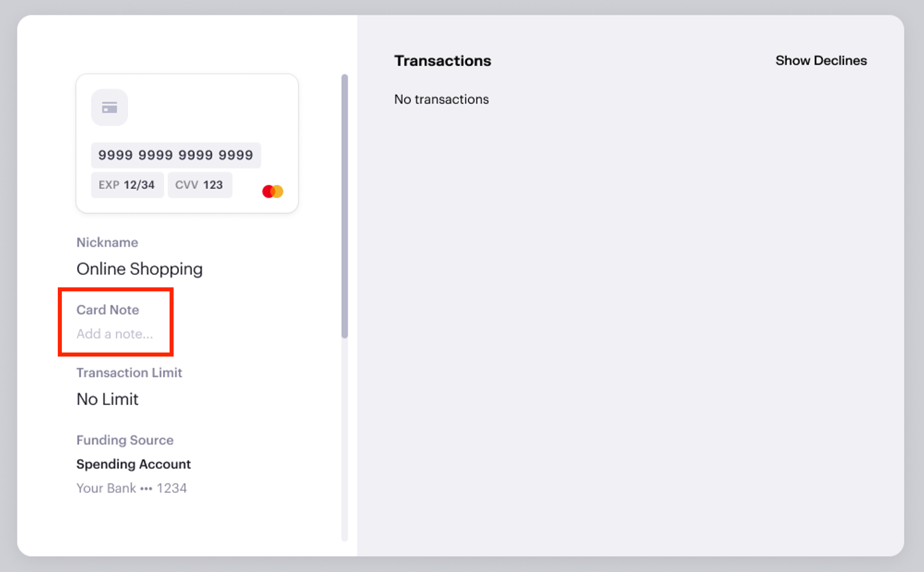Viewport: 924px width, 572px height.
Task: Click the CVV 123 chip
Action: [200, 185]
